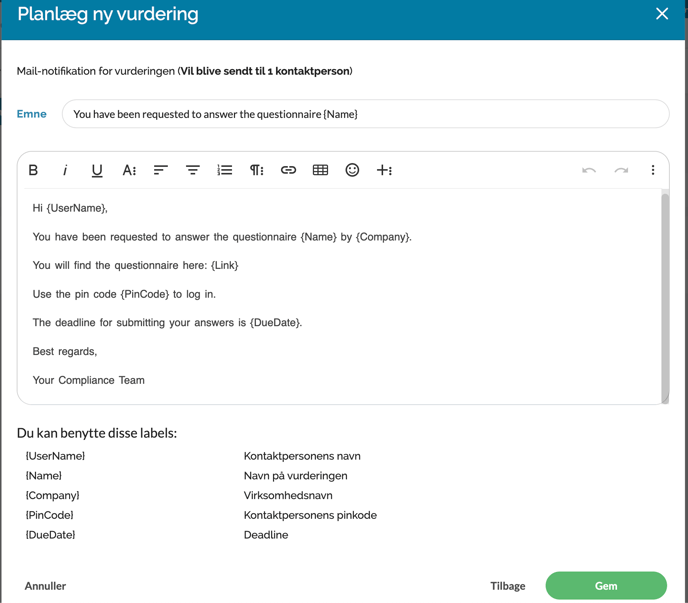688x603 pixels.
Task: Insert a hyperlink into the message
Action: (288, 170)
